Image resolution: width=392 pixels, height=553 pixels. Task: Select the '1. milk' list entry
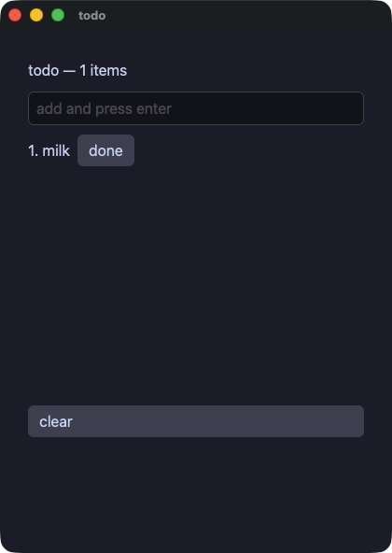tap(49, 150)
